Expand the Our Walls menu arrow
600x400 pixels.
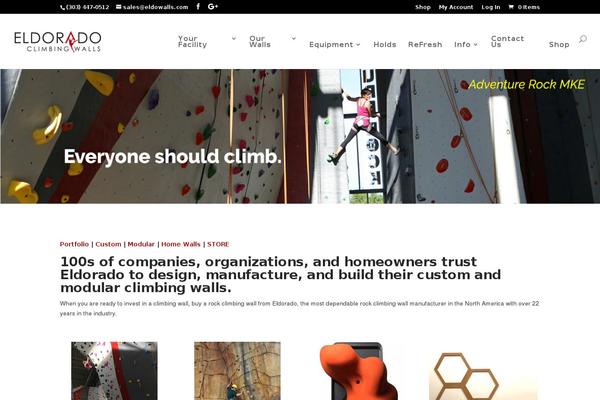(294, 38)
